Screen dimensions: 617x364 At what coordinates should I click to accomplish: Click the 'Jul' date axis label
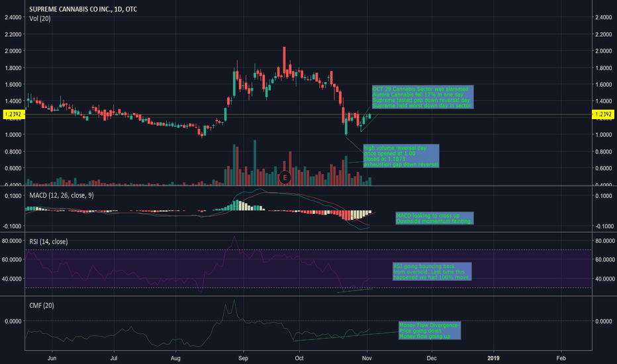click(x=114, y=358)
